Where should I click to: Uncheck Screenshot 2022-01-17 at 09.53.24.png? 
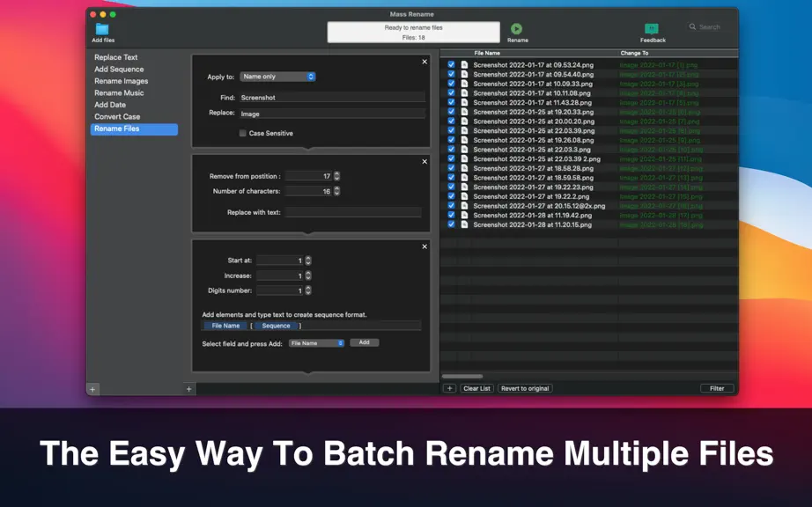(x=451, y=64)
